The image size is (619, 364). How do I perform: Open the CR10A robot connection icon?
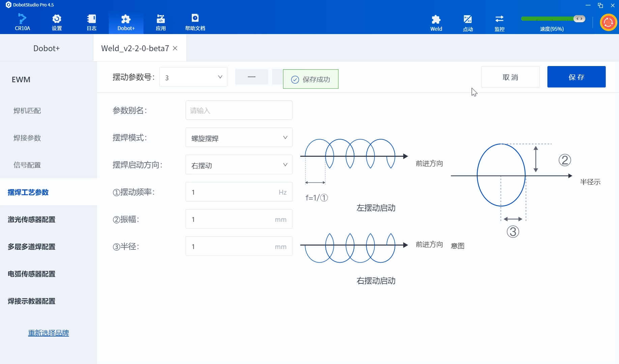[22, 22]
